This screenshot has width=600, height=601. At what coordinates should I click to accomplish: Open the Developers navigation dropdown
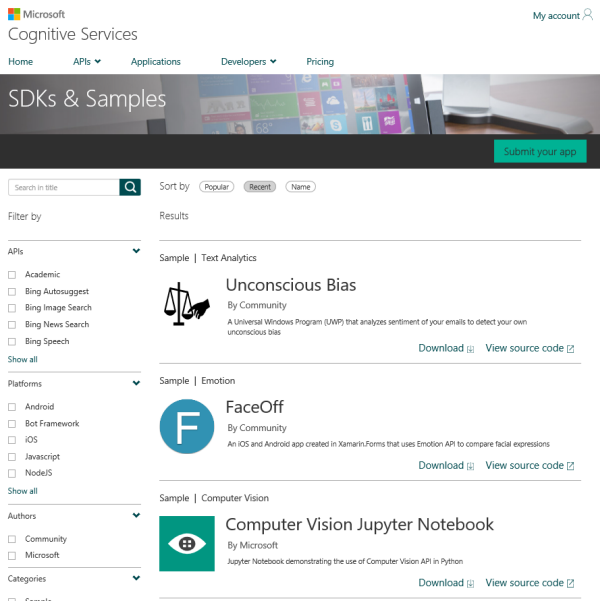click(248, 62)
